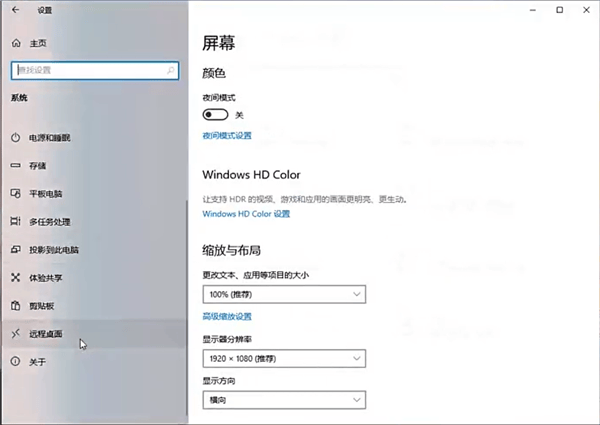Screen dimensions: 600x425
Task: Open the 100% (推荐) scaling dropdown
Action: [284, 294]
